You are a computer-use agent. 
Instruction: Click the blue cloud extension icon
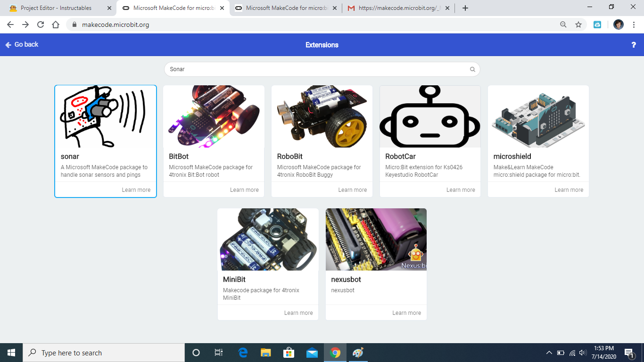597,25
